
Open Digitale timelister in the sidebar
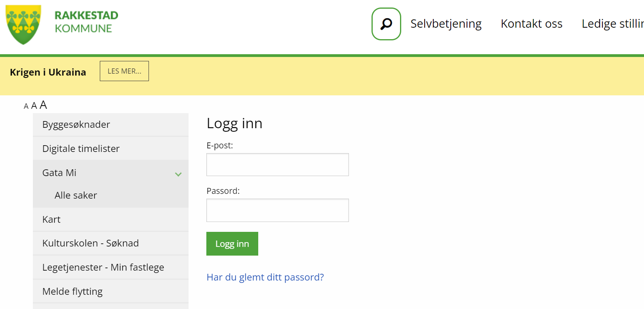(x=81, y=149)
